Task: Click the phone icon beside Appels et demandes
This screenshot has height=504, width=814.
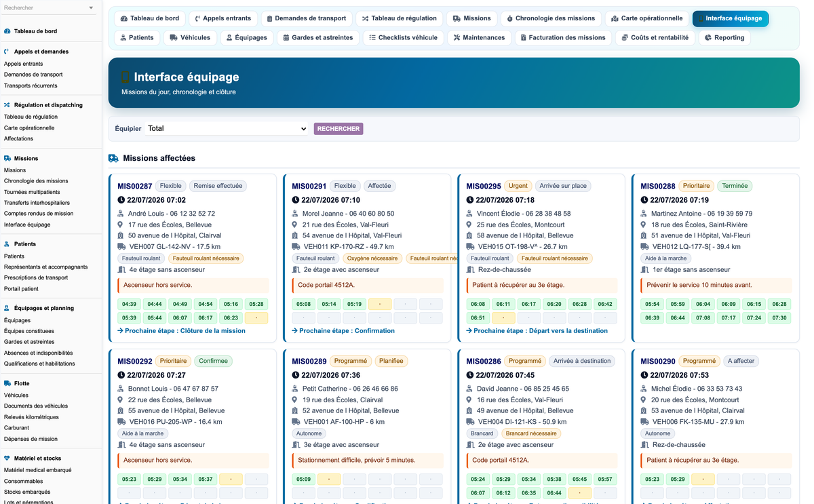Action: (7, 51)
